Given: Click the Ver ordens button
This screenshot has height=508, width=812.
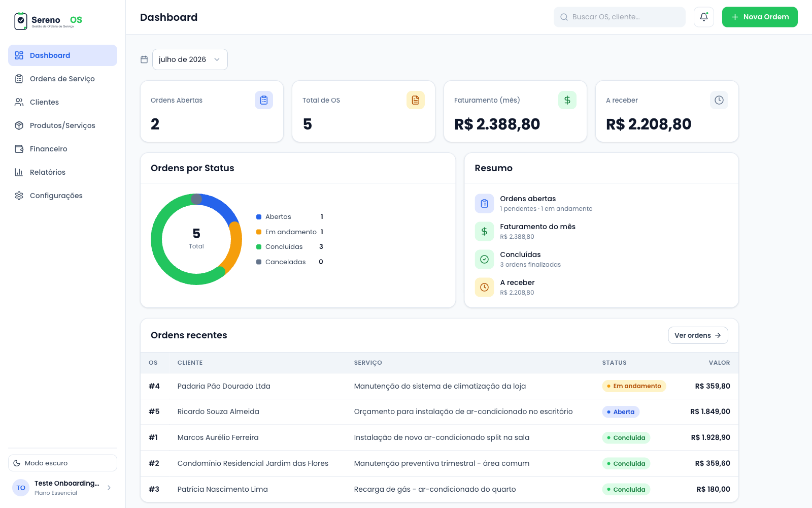Looking at the screenshot, I should 698,335.
